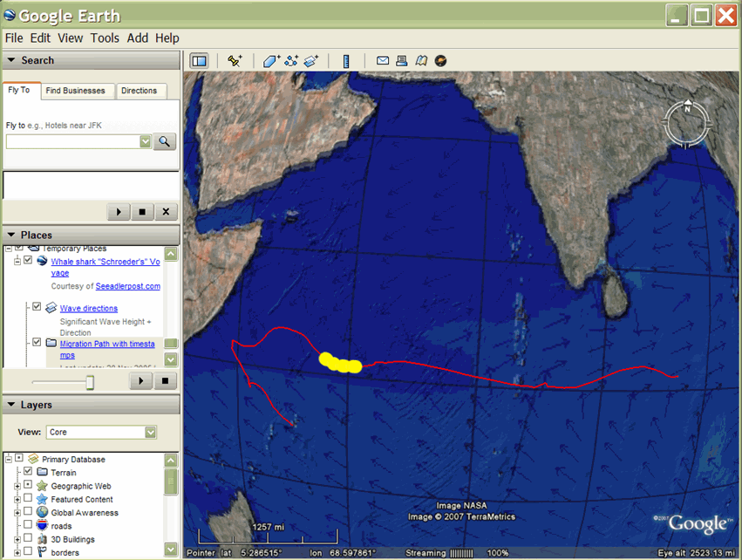Image resolution: width=742 pixels, height=560 pixels.
Task: Follow the Seeadlerpost.com link
Action: tap(127, 286)
